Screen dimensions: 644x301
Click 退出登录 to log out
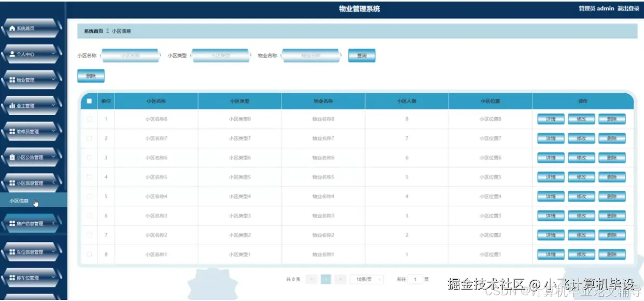[629, 8]
